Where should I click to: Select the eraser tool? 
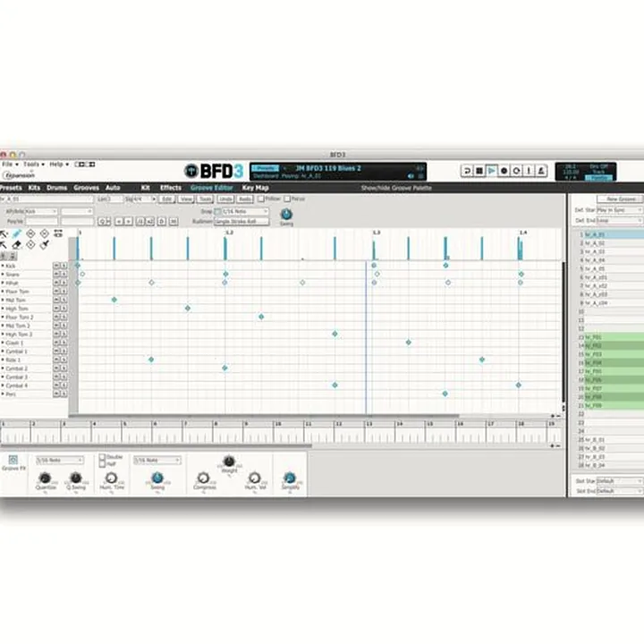pos(16,245)
